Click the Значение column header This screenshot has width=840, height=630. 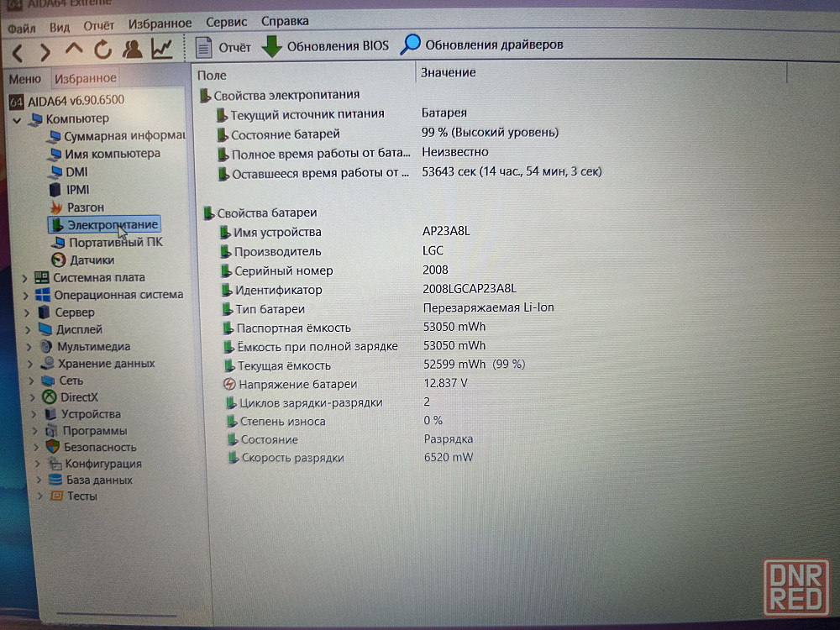(449, 72)
